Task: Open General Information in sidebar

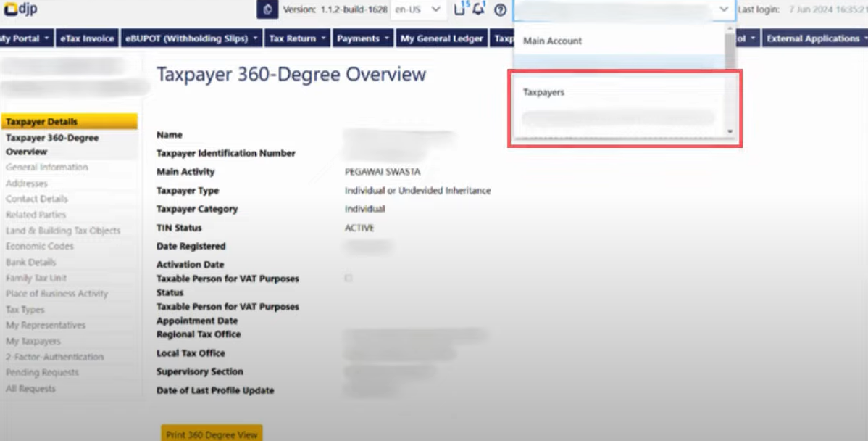Action: (x=47, y=167)
